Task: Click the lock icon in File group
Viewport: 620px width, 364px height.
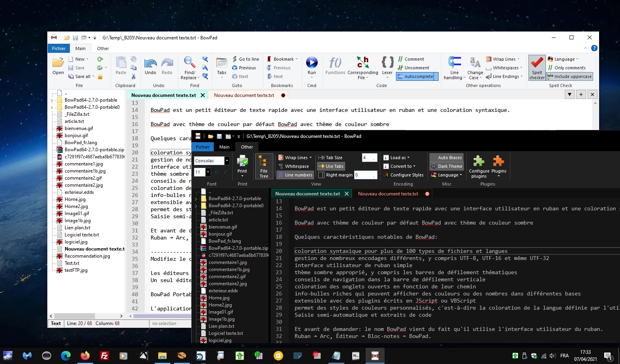Action: coord(100,76)
